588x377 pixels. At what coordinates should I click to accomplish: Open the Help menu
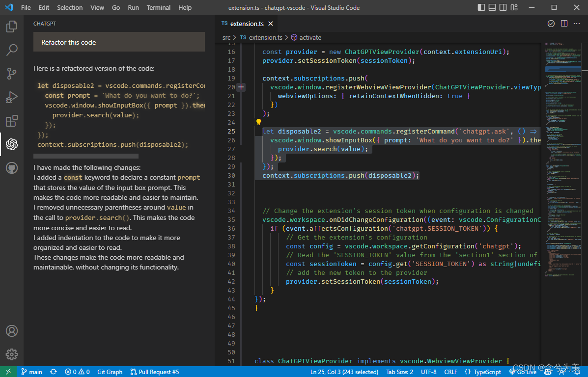point(185,7)
